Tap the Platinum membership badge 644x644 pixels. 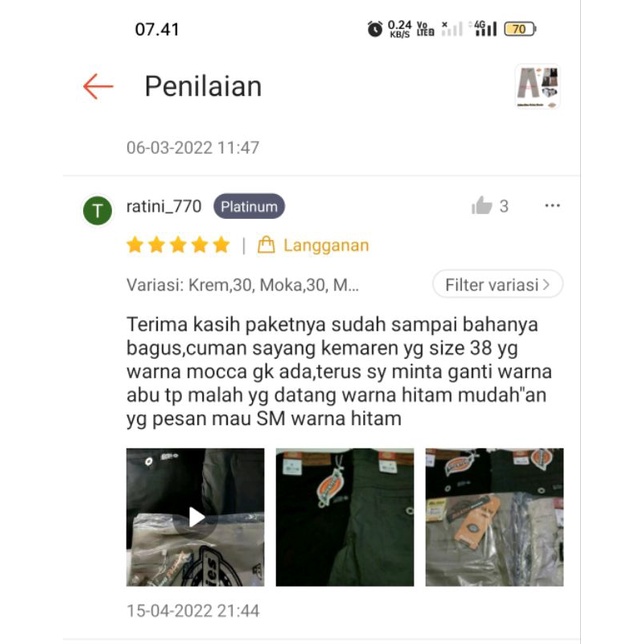point(249,206)
